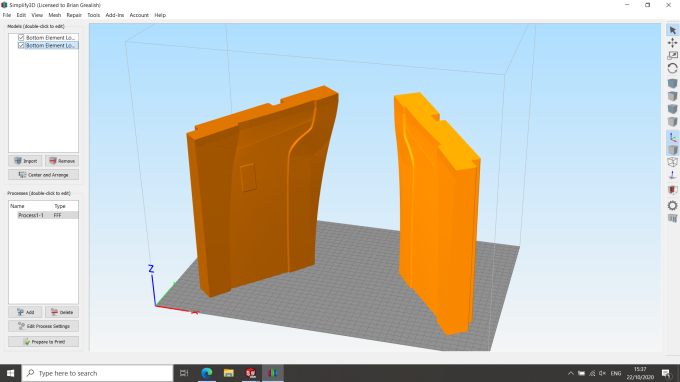The image size is (680, 382).
Task: Activate the rotate models tool
Action: (x=672, y=69)
